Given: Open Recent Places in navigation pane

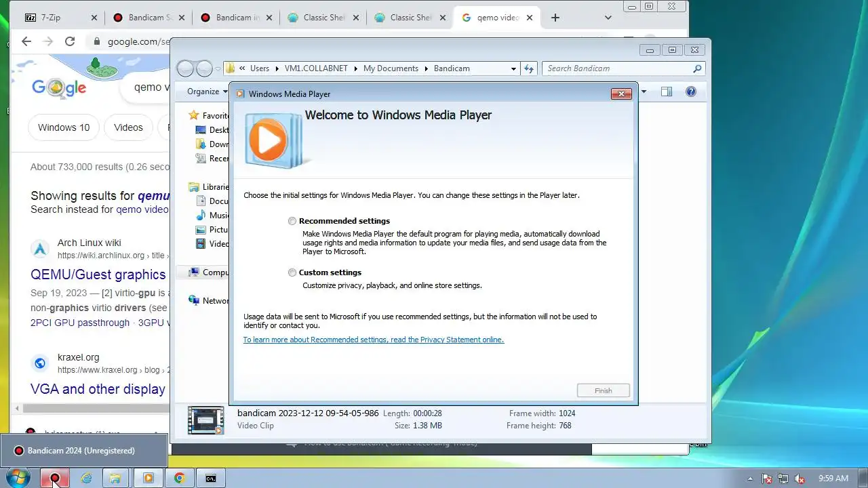Looking at the screenshot, I should coord(212,159).
